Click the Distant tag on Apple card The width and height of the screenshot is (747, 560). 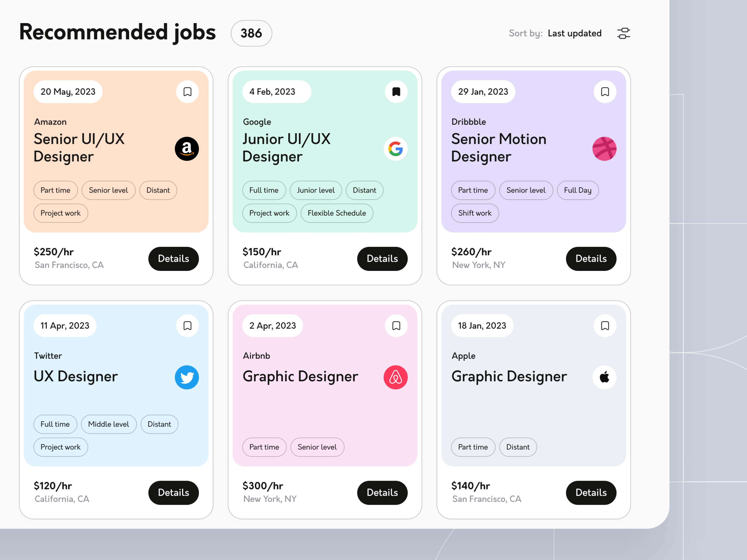click(x=518, y=447)
